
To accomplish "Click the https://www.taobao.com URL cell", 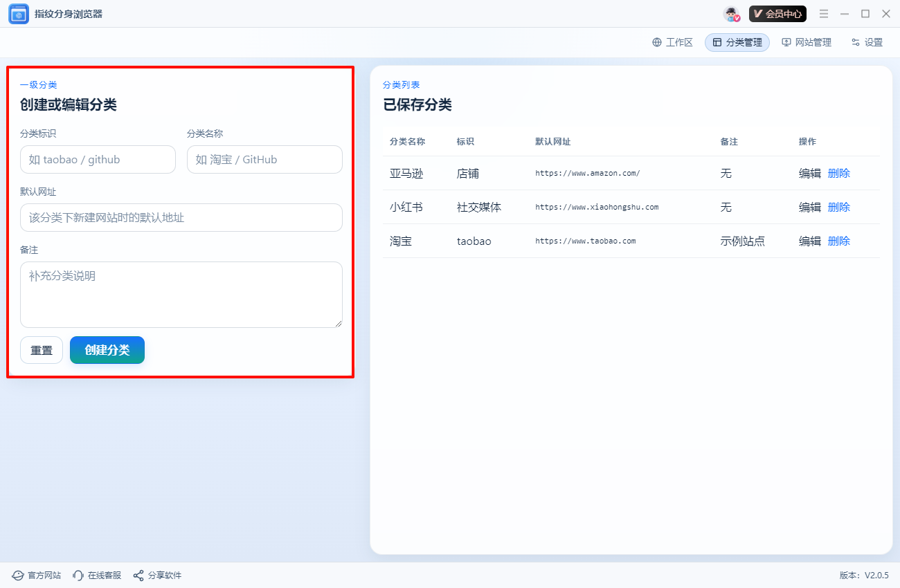I will coord(585,241).
